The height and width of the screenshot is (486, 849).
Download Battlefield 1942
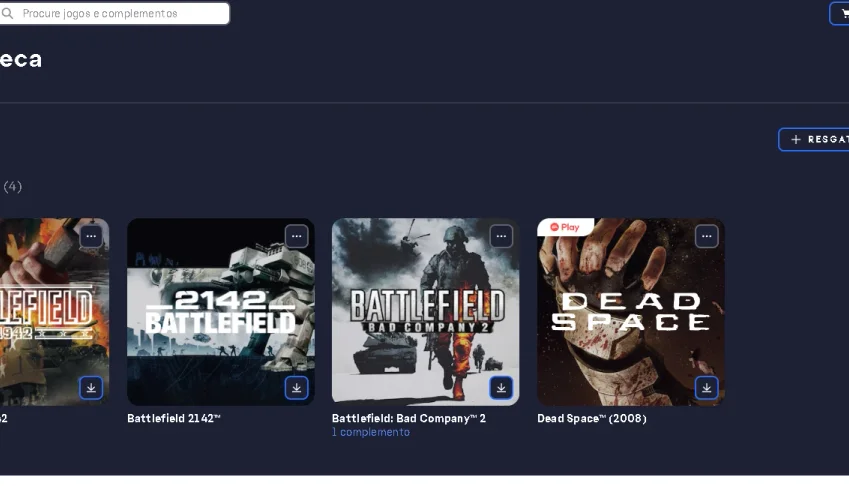click(x=91, y=388)
